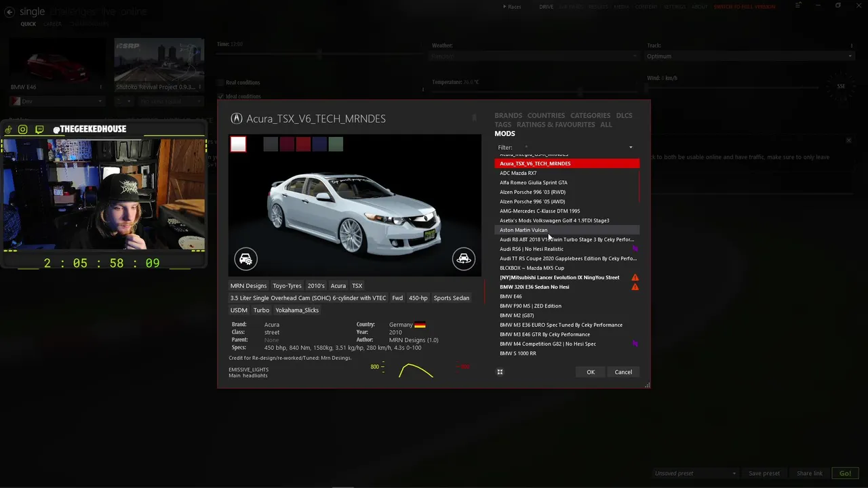This screenshot has height=488, width=868.
Task: Switch to the DLCS tab
Action: click(624, 116)
